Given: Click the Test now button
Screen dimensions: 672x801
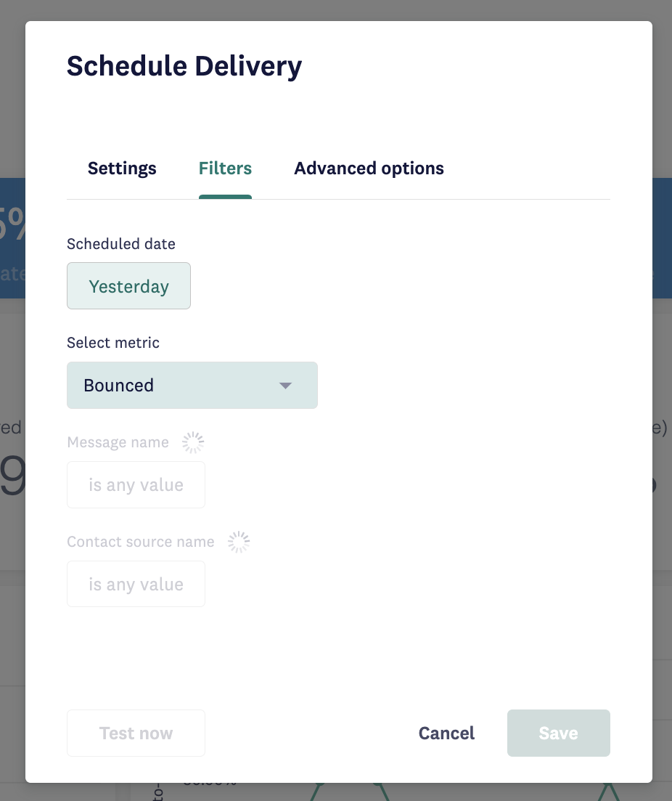Looking at the screenshot, I should (136, 733).
